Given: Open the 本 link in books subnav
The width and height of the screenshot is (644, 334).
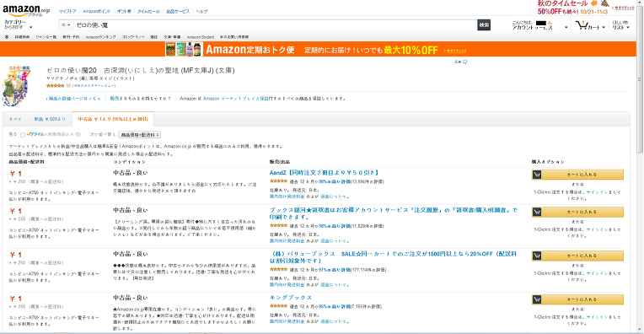Looking at the screenshot, I should click(7, 37).
